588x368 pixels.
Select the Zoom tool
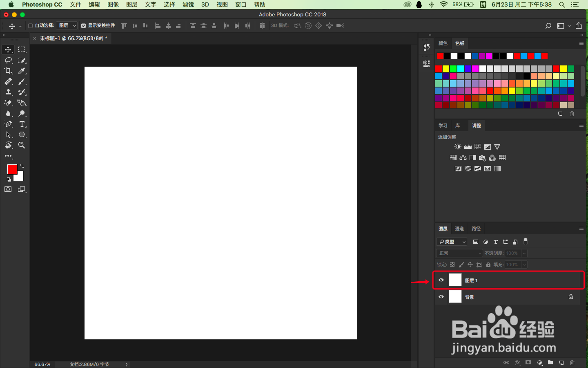click(22, 145)
